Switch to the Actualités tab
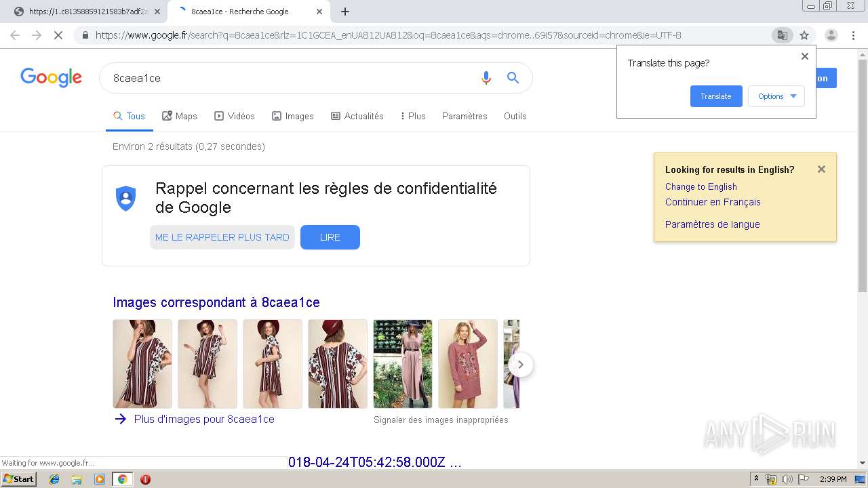868x488 pixels. pos(357,116)
